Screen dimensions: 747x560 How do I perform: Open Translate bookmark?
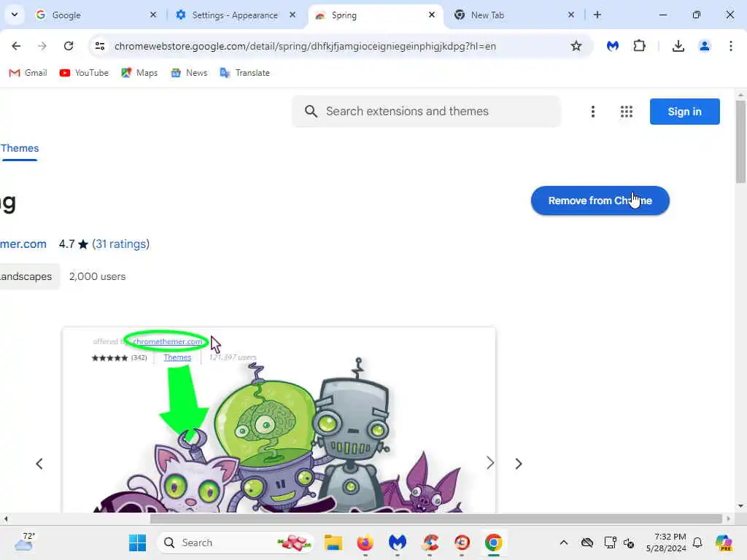245,73
